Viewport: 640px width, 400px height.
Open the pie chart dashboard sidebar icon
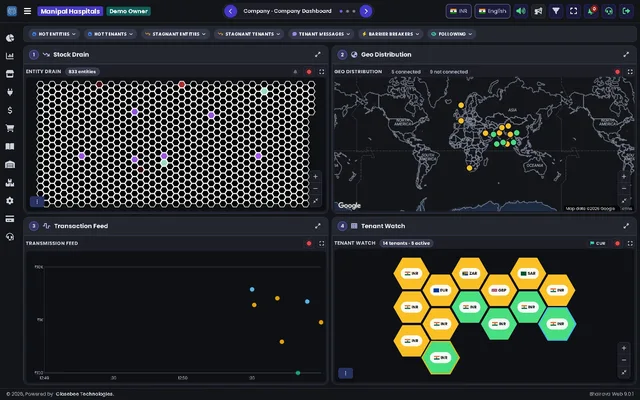click(x=10, y=38)
